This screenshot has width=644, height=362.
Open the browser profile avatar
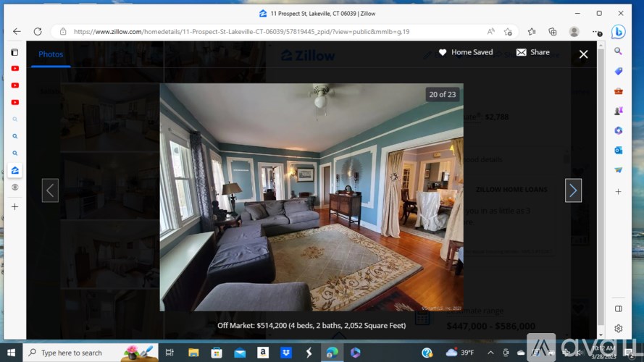[x=574, y=32]
